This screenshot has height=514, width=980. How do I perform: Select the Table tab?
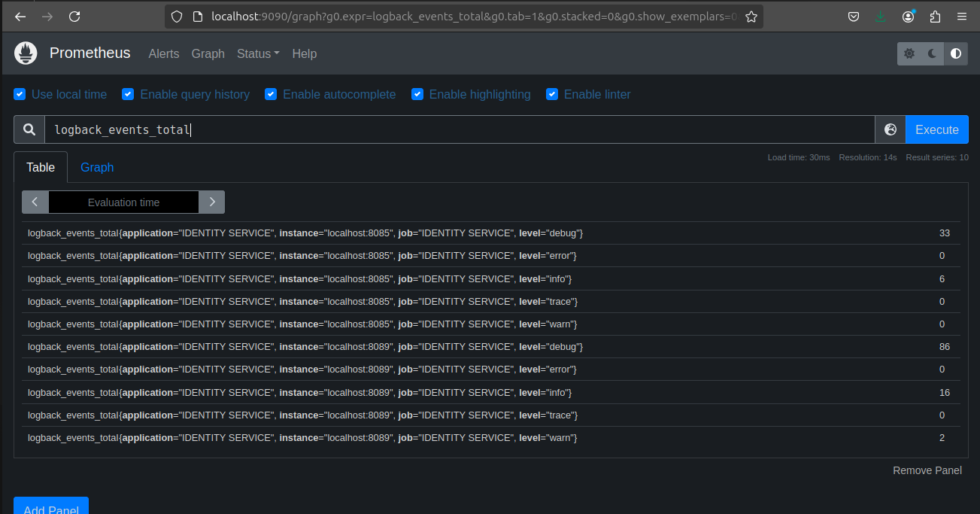point(41,167)
